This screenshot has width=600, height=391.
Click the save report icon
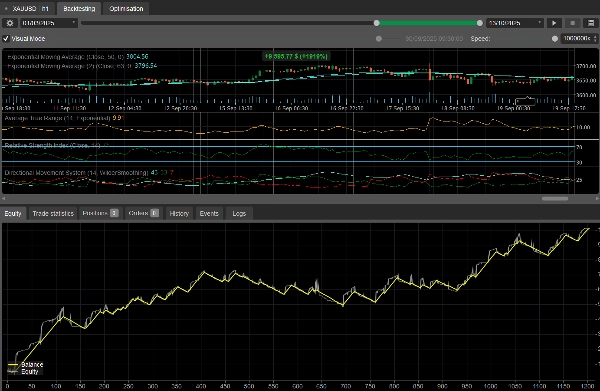tap(591, 23)
